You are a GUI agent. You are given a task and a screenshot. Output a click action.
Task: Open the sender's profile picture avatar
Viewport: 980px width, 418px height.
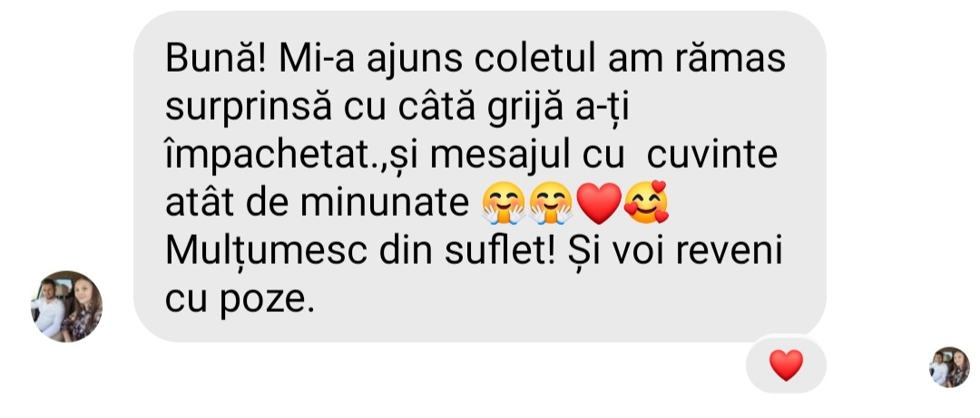(x=66, y=306)
